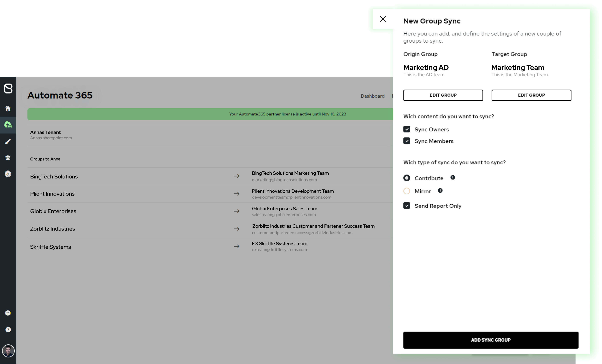The image size is (602, 364).
Task: Open the help question mark icon
Action: click(x=8, y=330)
